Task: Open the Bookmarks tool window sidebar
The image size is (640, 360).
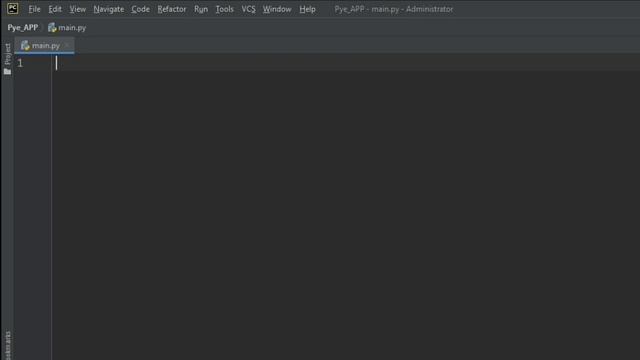Action: coord(7,345)
